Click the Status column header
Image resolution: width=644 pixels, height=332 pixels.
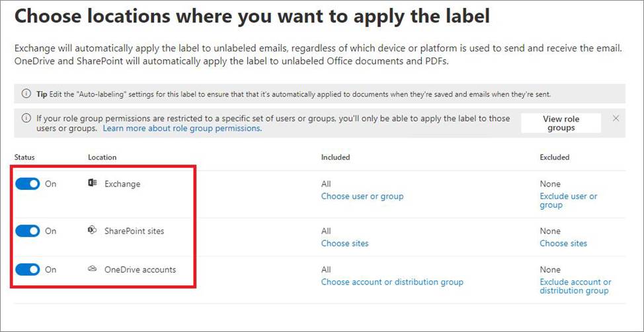point(24,157)
